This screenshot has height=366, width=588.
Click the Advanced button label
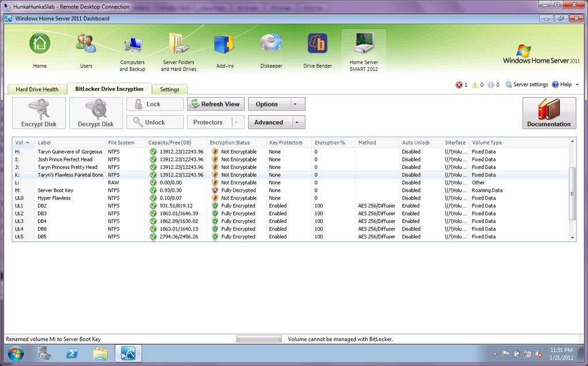click(269, 122)
